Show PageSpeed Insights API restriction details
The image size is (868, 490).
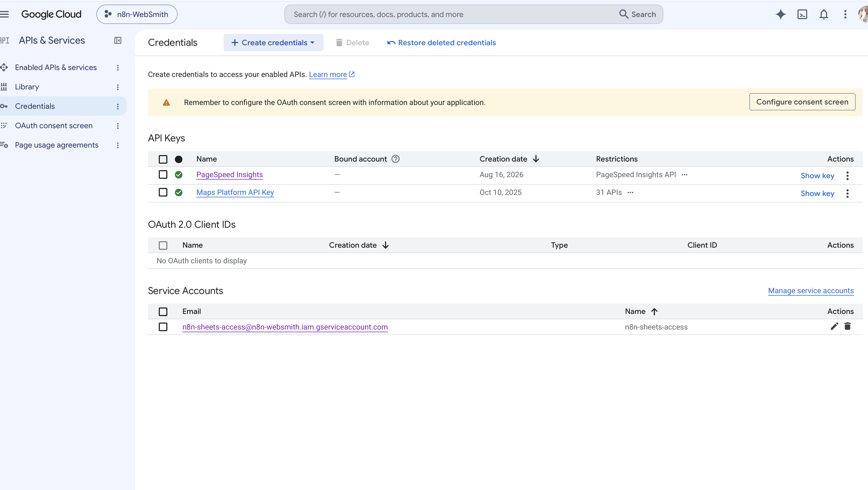click(684, 175)
